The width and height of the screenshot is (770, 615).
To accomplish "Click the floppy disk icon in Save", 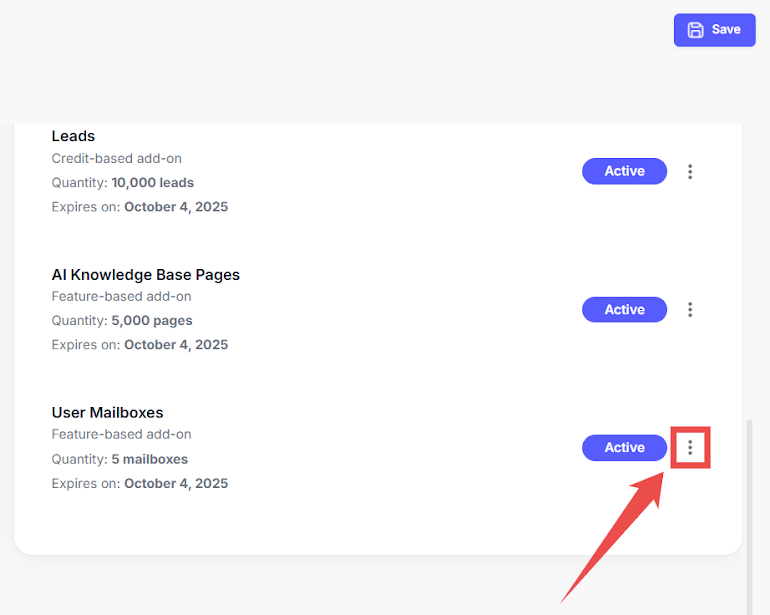I will pyautogui.click(x=696, y=30).
